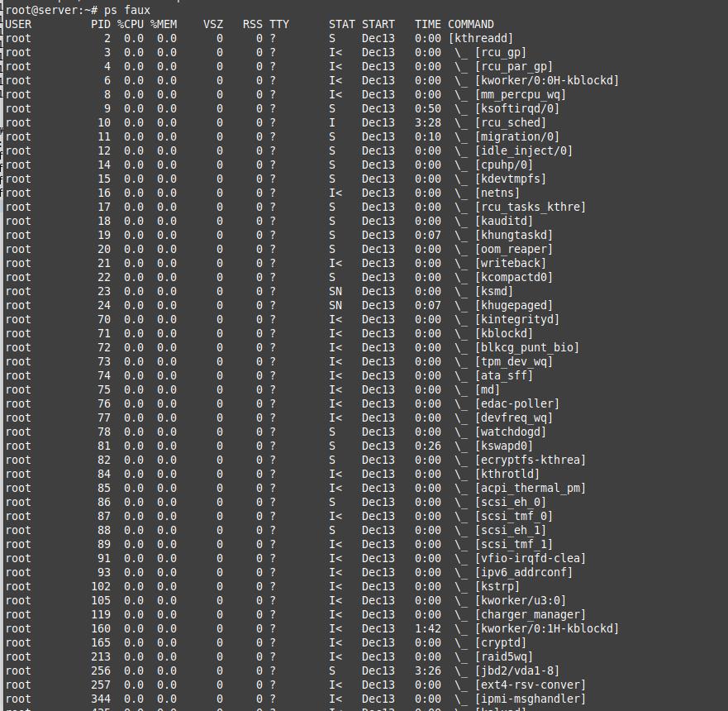Viewport: 728px width, 711px height.
Task: Click the [vfio-irqfd-clea] process name
Action: tap(531, 558)
